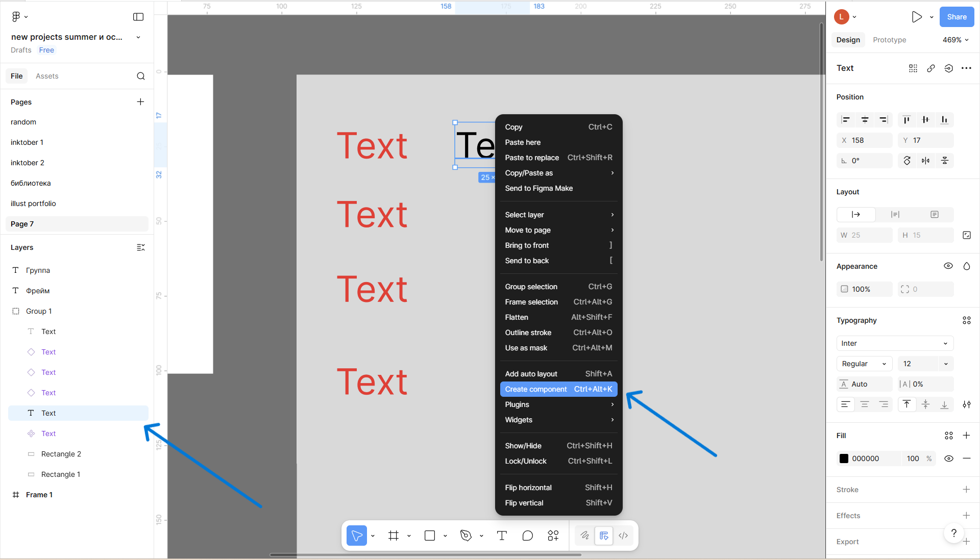Switch to Dev Mode code icon
Viewport: 980px width, 560px height.
coord(623,536)
